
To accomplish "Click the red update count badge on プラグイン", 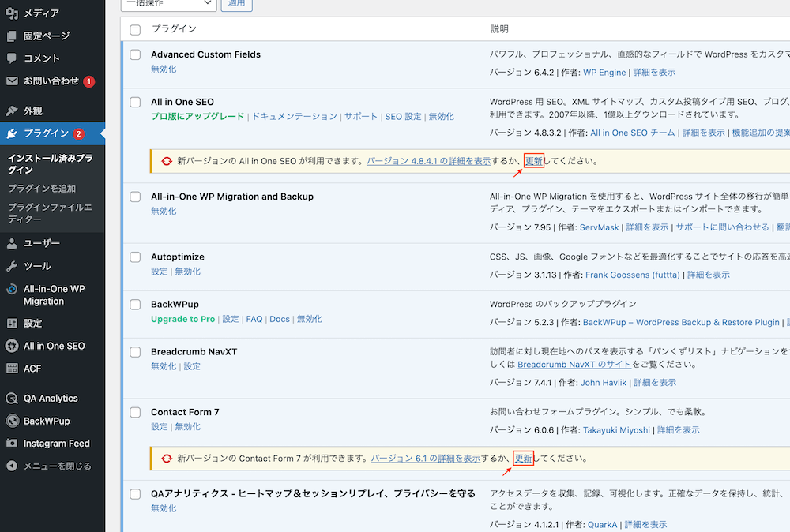I will coord(78,134).
